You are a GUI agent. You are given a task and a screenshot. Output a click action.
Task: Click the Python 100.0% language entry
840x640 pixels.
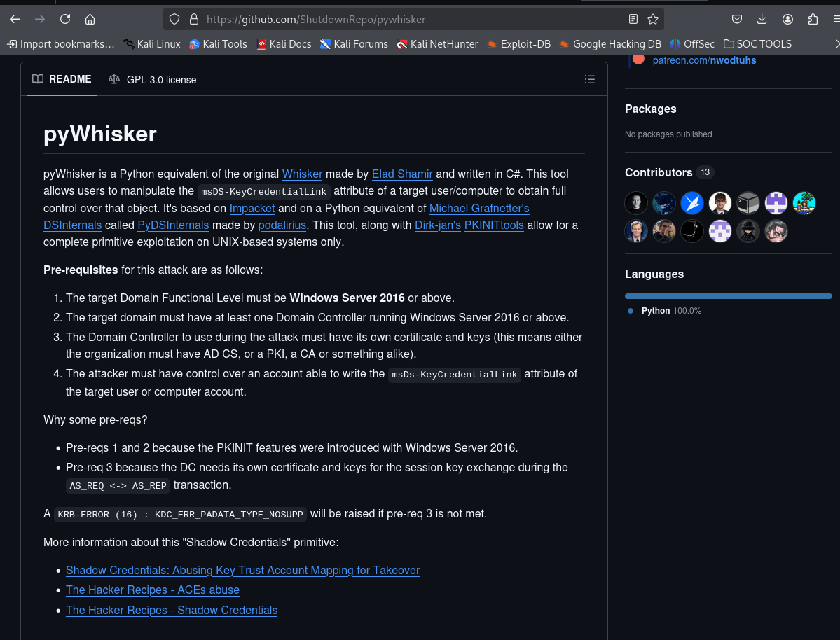pyautogui.click(x=665, y=311)
